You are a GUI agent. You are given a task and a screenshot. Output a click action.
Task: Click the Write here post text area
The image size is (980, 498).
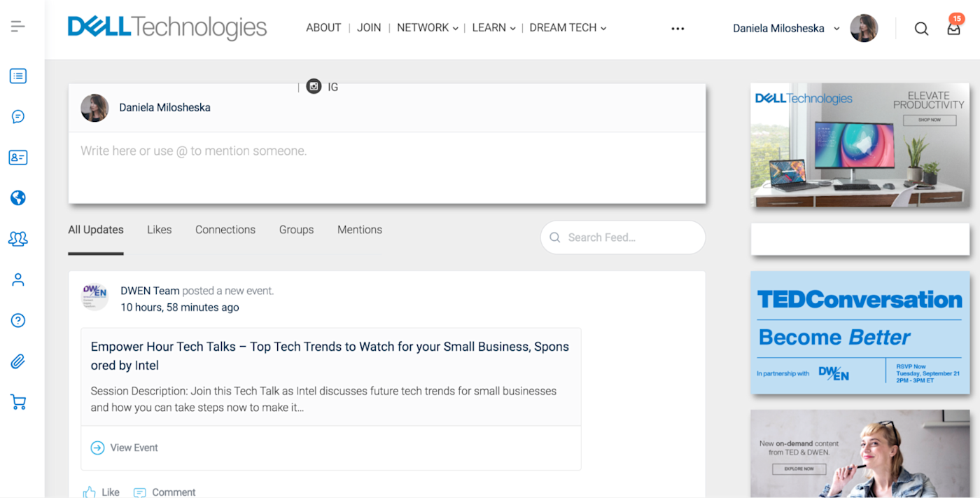(387, 167)
